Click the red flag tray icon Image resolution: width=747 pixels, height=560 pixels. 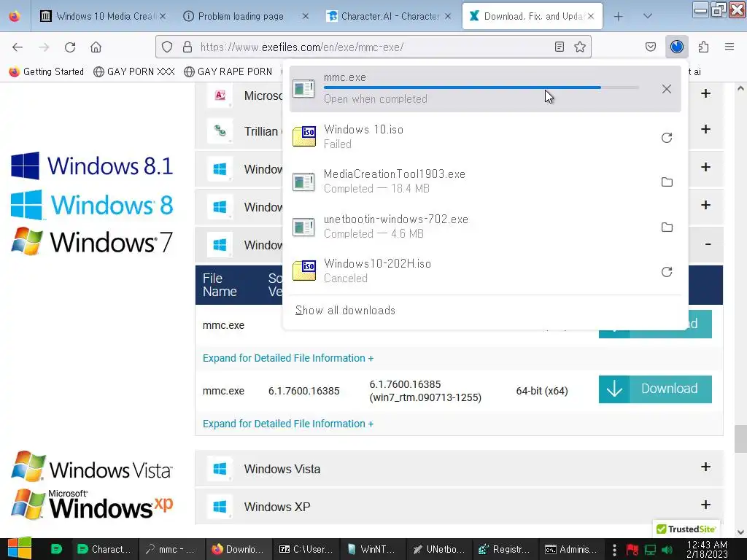(x=632, y=550)
